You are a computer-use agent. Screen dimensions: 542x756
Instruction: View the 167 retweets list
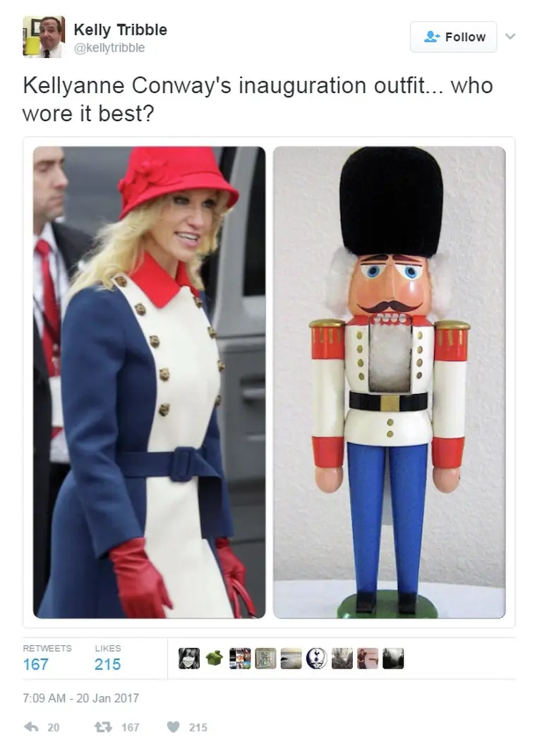(x=36, y=664)
